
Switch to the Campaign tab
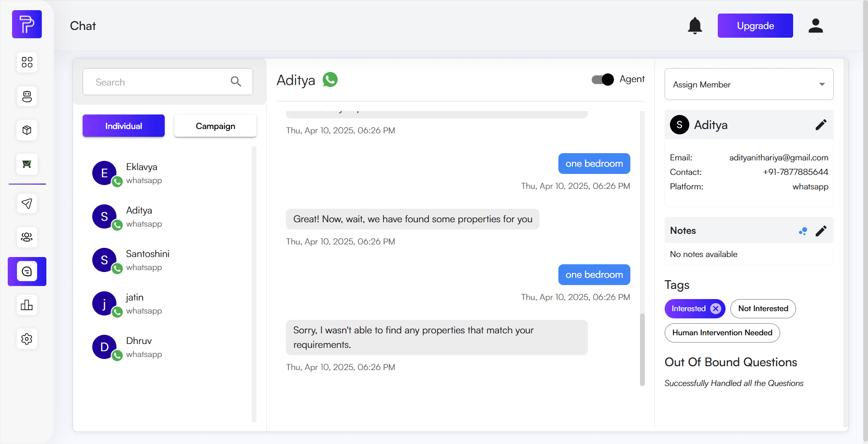pos(215,126)
